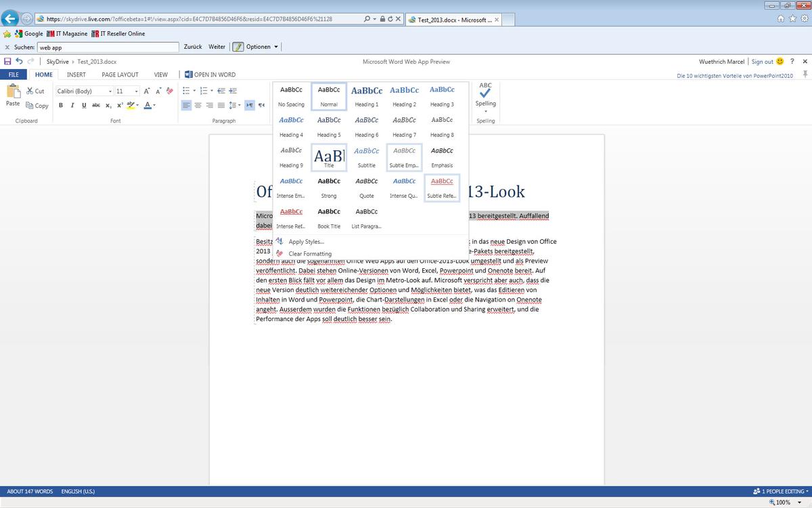
Task: Toggle underline formatting
Action: (x=84, y=105)
